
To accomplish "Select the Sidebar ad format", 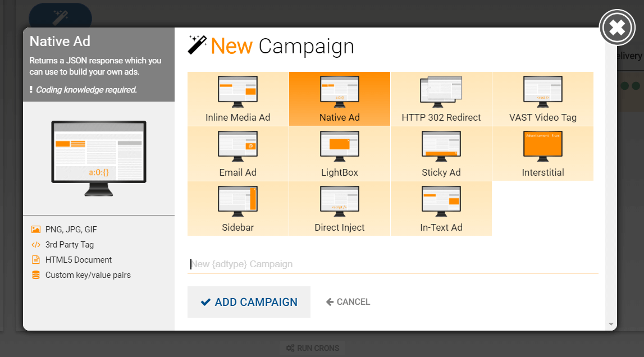I will point(237,208).
